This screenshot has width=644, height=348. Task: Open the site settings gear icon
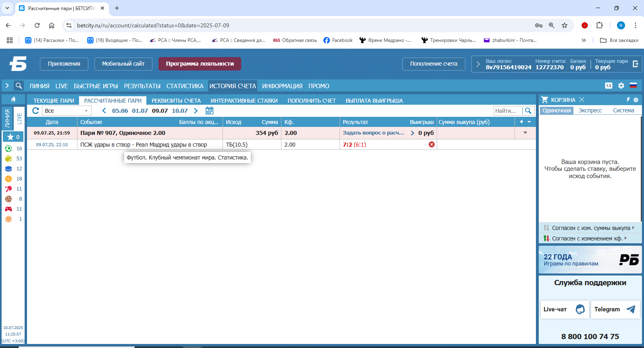621,86
